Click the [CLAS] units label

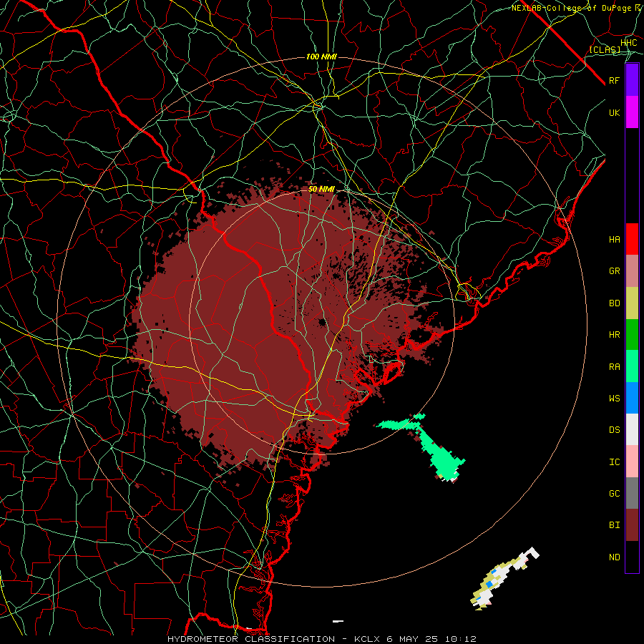605,49
